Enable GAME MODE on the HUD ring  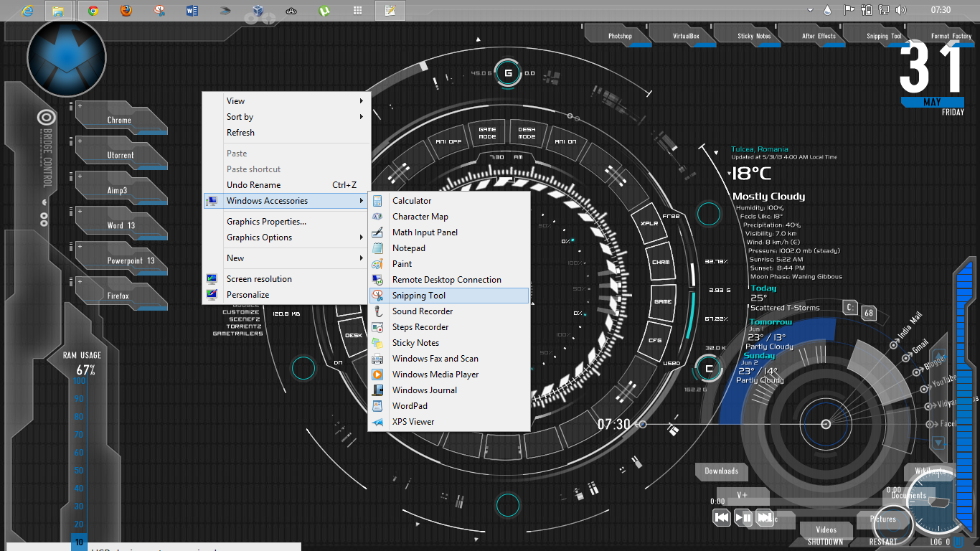tap(487, 133)
